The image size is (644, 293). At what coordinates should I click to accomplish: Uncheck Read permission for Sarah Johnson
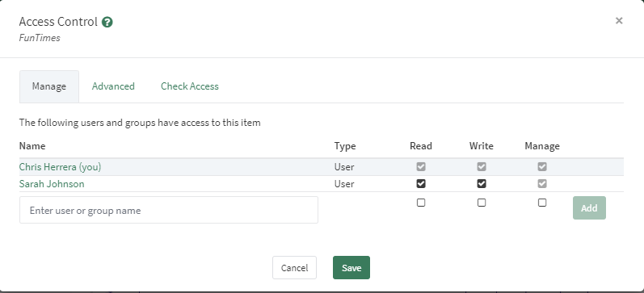(421, 183)
